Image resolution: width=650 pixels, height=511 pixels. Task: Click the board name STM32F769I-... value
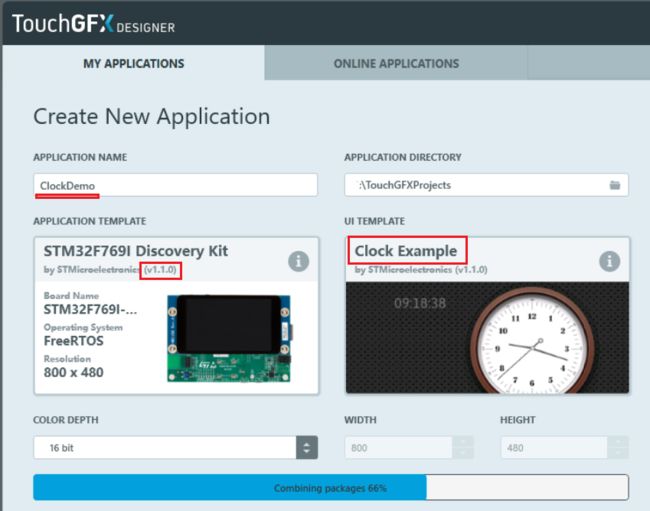point(90,309)
